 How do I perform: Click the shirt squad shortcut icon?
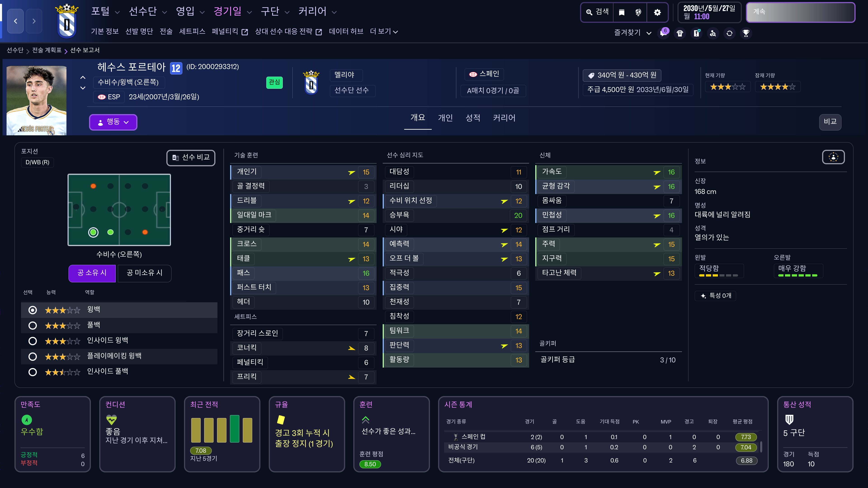(x=680, y=33)
